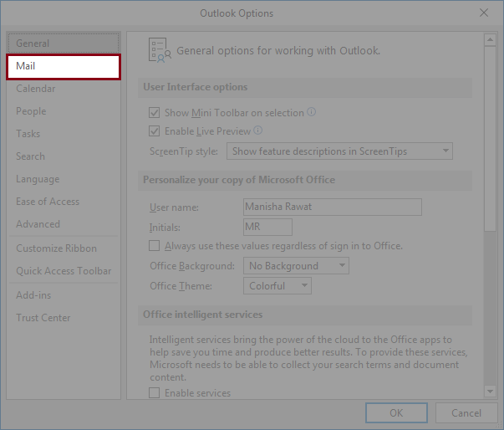Image resolution: width=504 pixels, height=430 pixels.
Task: Select Ease of Access category
Action: (64, 202)
